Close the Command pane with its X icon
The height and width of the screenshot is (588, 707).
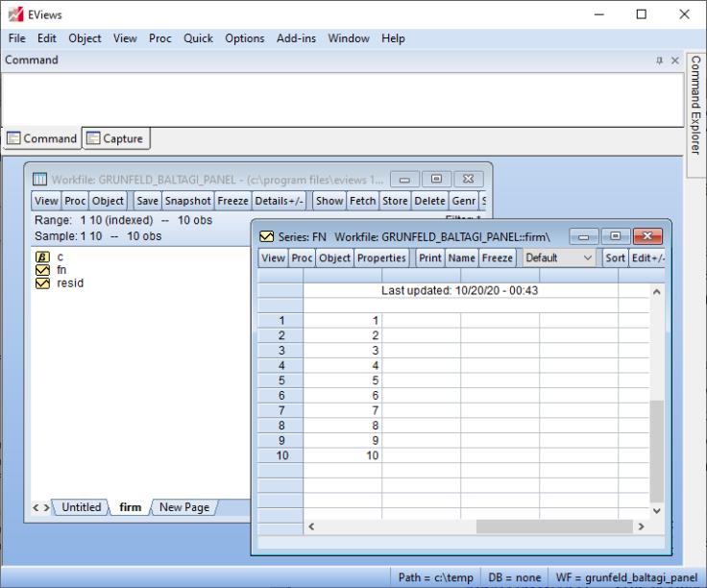point(674,61)
